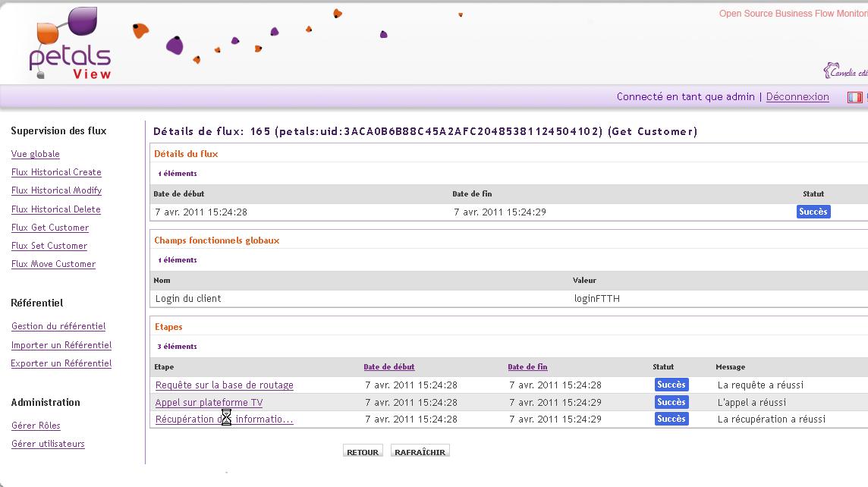Sort steps by Date de fin

[x=527, y=367]
